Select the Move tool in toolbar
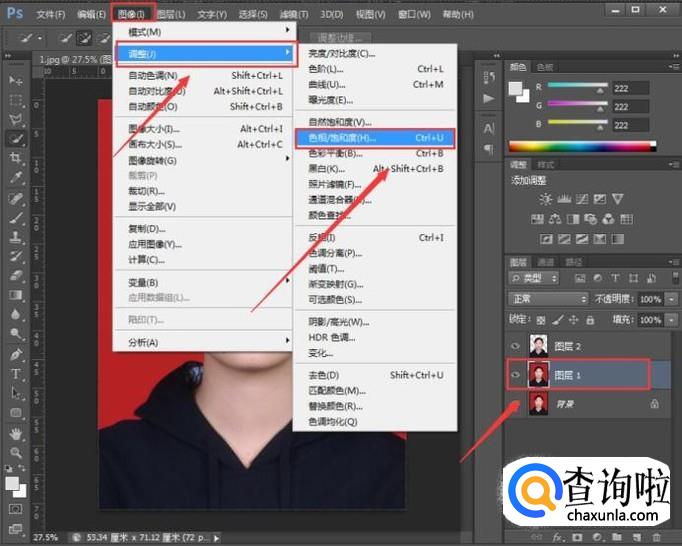 [x=17, y=80]
